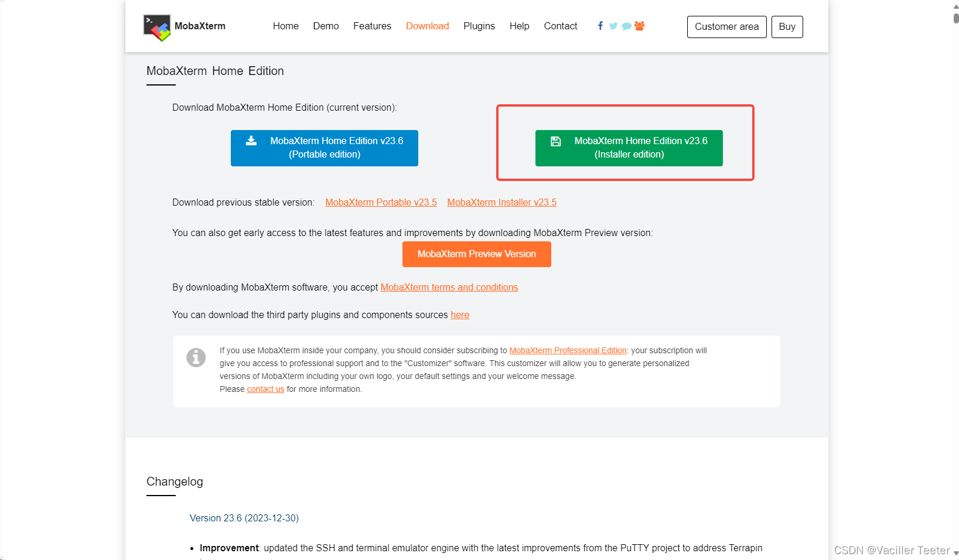Click the Customer area button
This screenshot has height=560, width=959.
(x=726, y=27)
